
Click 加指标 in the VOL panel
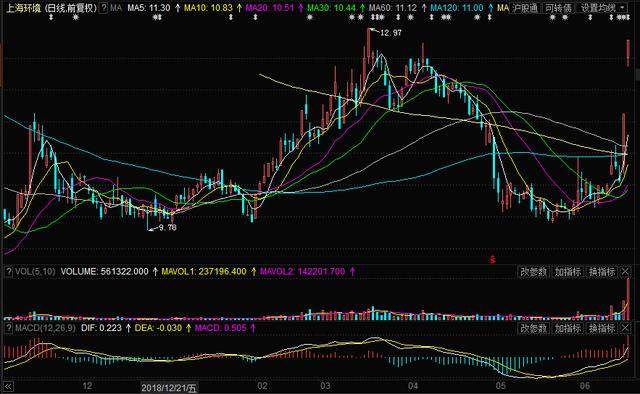point(567,272)
